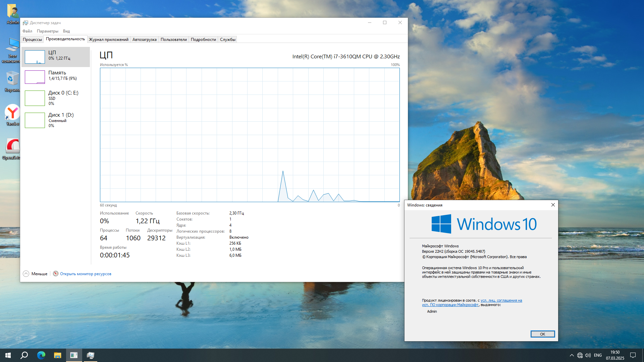Viewport: 644px width, 362px height.
Task: Click the taskbar search magnifier icon
Action: (24, 355)
